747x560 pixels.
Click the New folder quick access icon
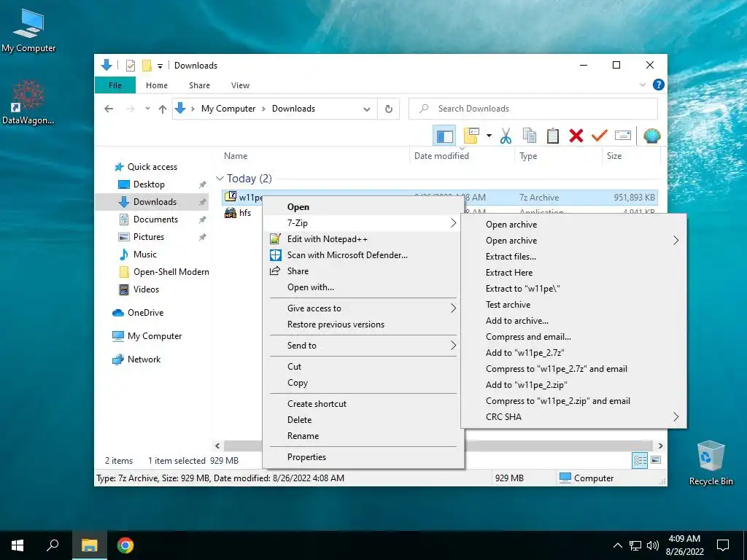click(147, 65)
